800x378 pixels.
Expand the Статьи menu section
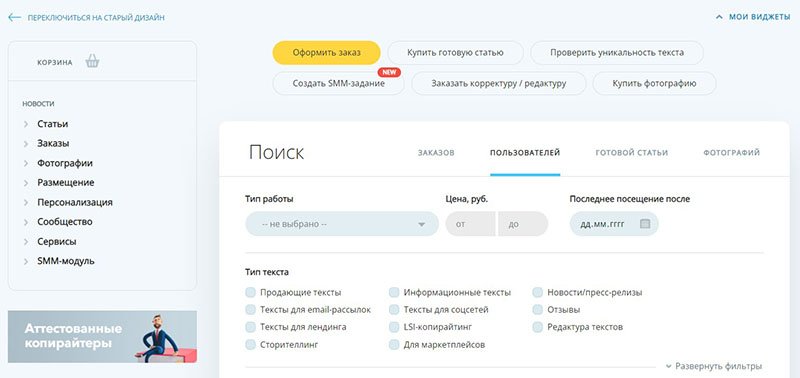53,124
